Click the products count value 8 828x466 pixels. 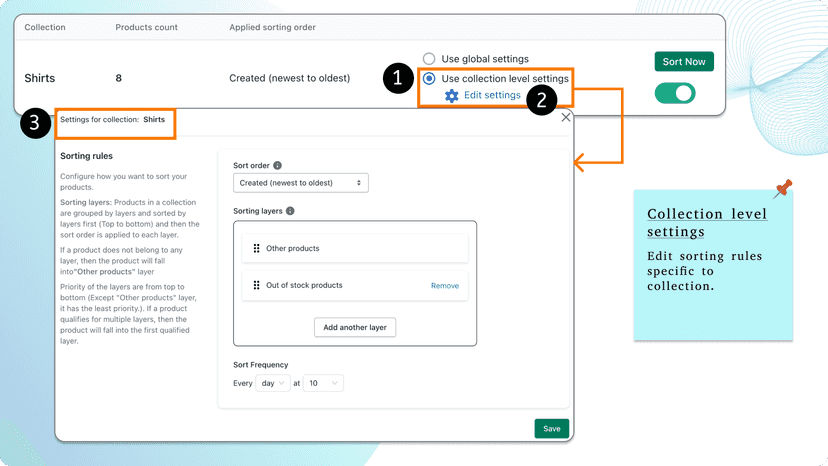coord(118,78)
